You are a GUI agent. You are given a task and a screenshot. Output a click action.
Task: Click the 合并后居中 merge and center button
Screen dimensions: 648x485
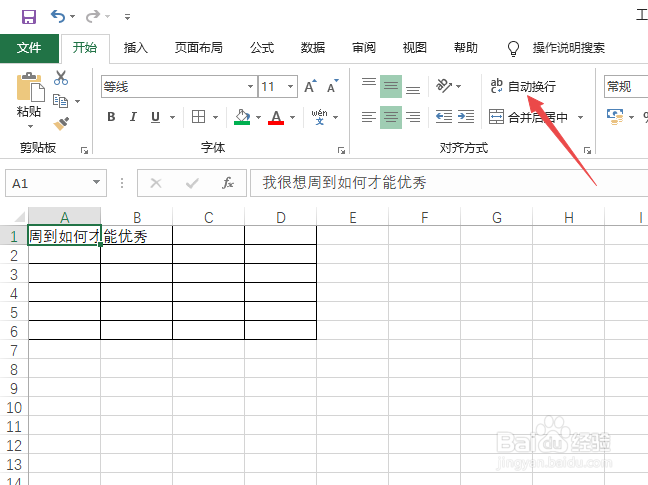(x=529, y=117)
